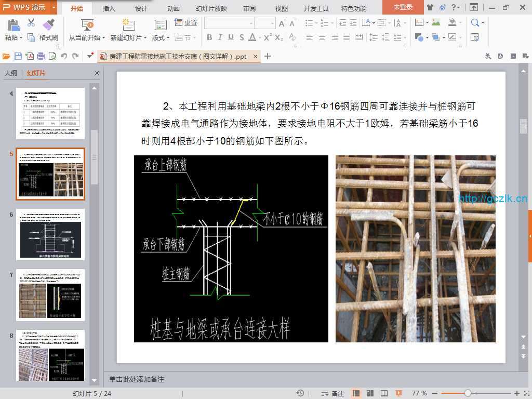532x399 pixels.
Task: Click the Reset (重置) button
Action: tap(185, 23)
